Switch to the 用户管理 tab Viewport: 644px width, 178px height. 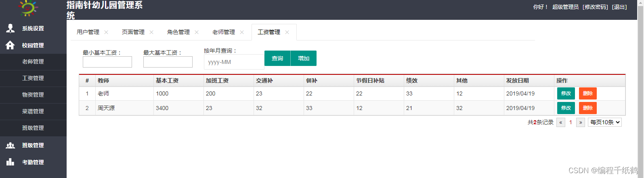point(88,32)
